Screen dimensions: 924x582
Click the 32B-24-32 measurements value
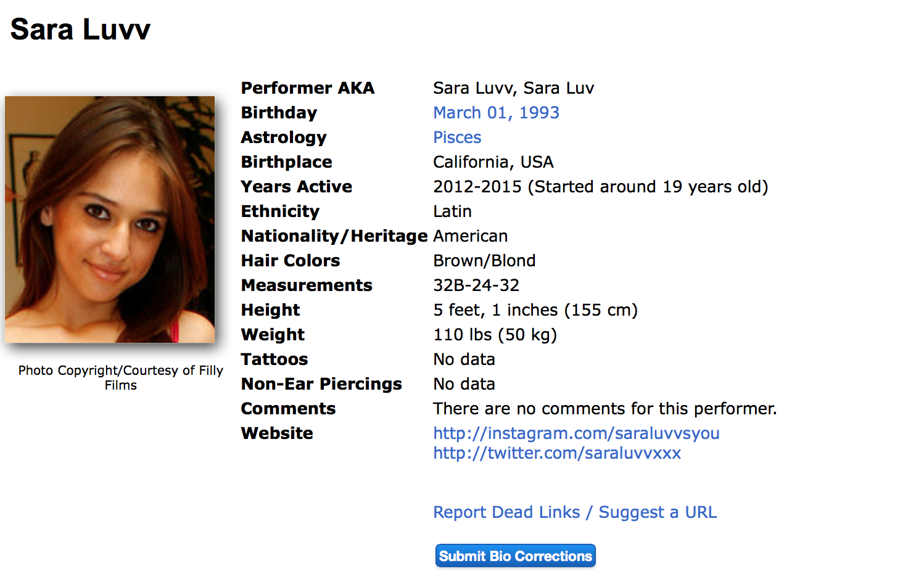coord(476,285)
